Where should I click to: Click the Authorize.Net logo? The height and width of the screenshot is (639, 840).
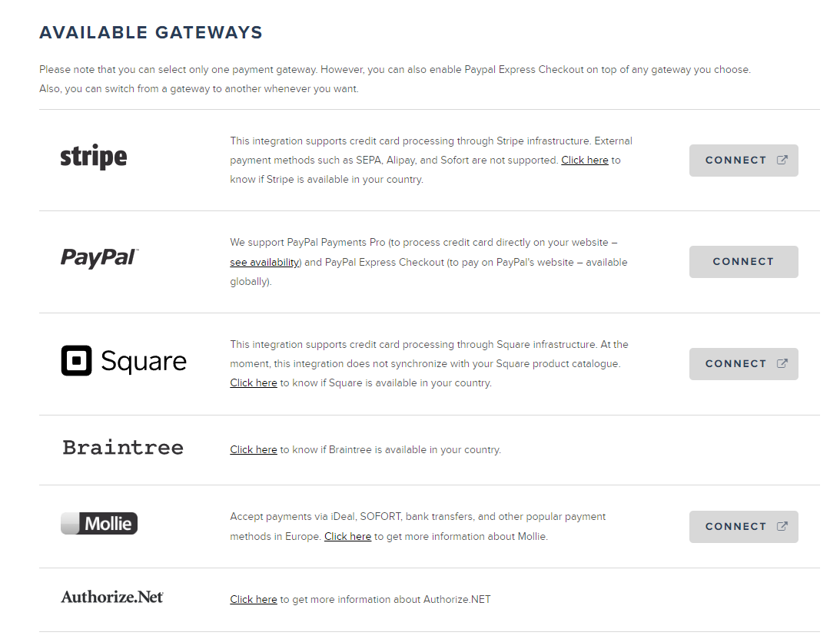point(112,596)
